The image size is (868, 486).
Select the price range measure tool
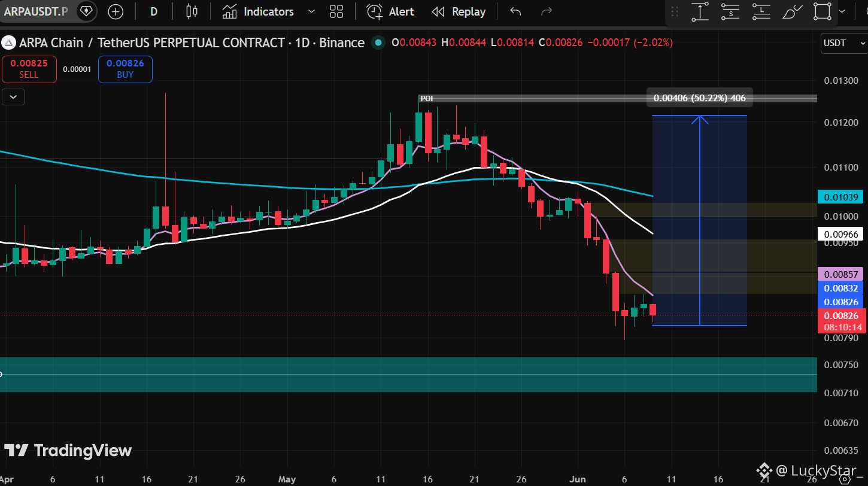click(700, 12)
